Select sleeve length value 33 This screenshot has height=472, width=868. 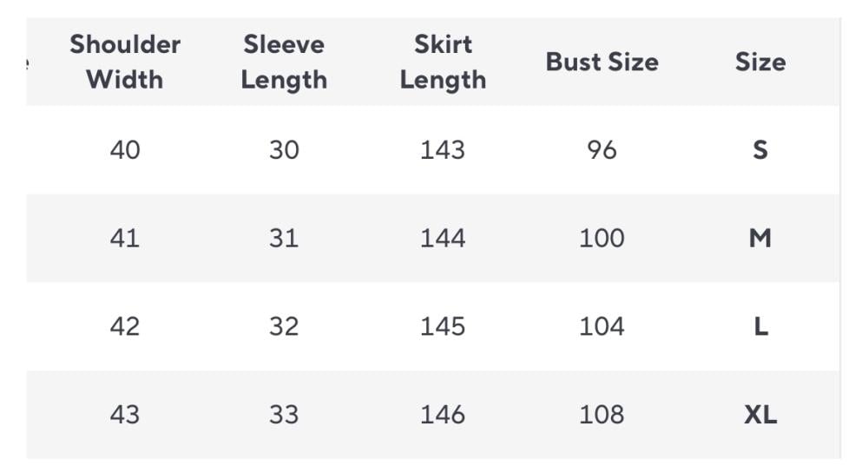pyautogui.click(x=284, y=415)
